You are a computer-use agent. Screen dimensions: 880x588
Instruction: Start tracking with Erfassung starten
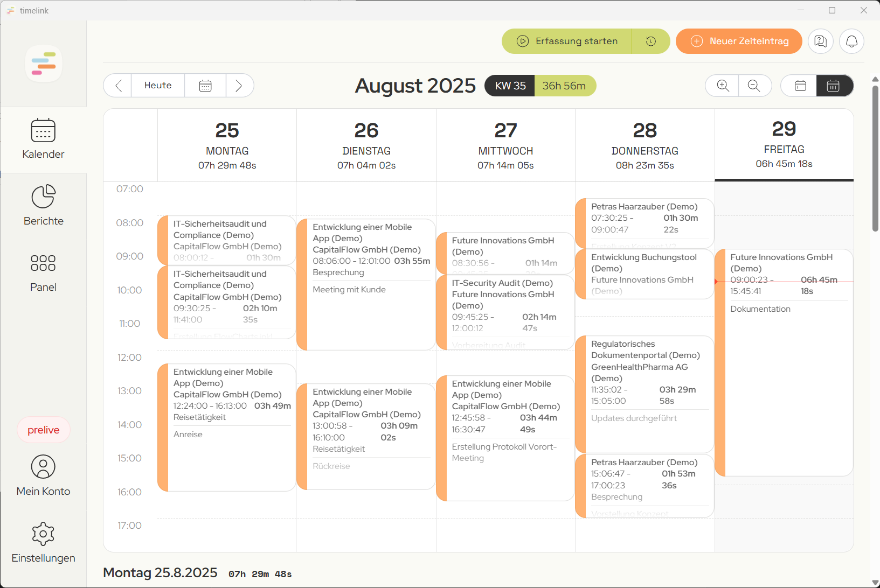click(x=567, y=41)
